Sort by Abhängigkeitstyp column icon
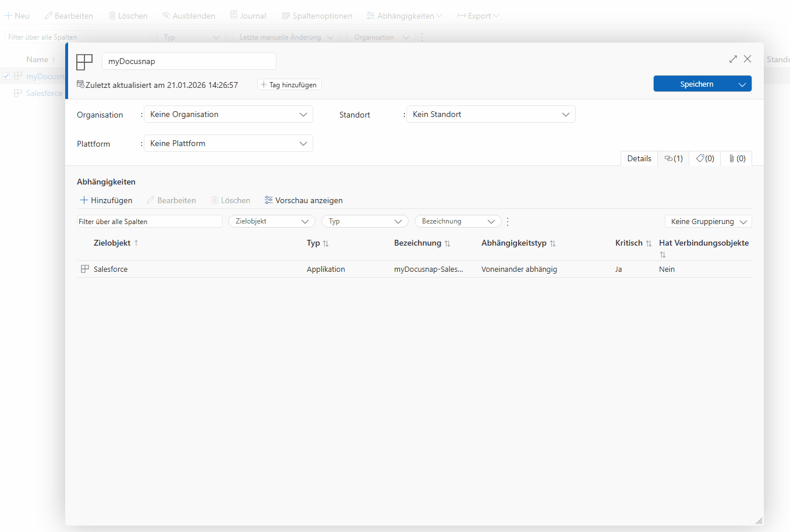This screenshot has width=790, height=532. coord(553,244)
